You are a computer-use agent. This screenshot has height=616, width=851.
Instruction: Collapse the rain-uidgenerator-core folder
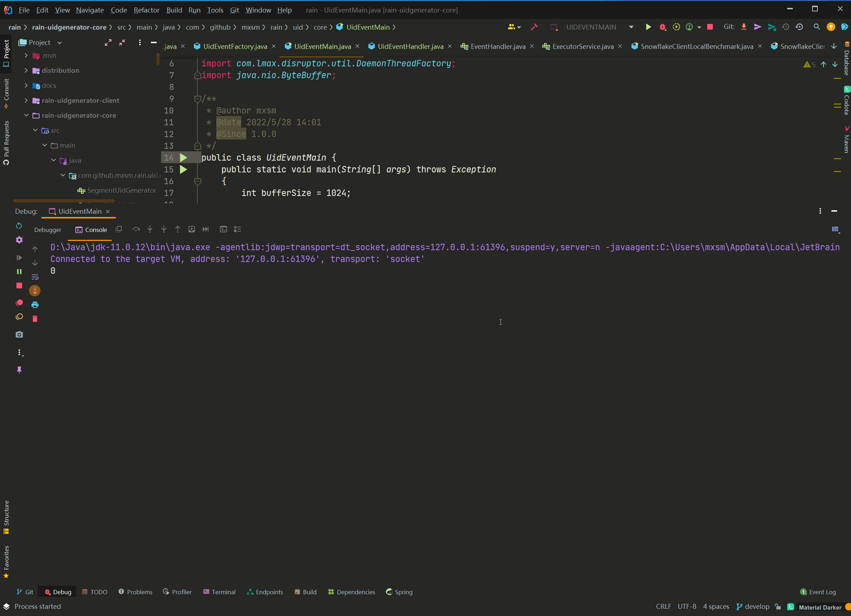pyautogui.click(x=26, y=115)
